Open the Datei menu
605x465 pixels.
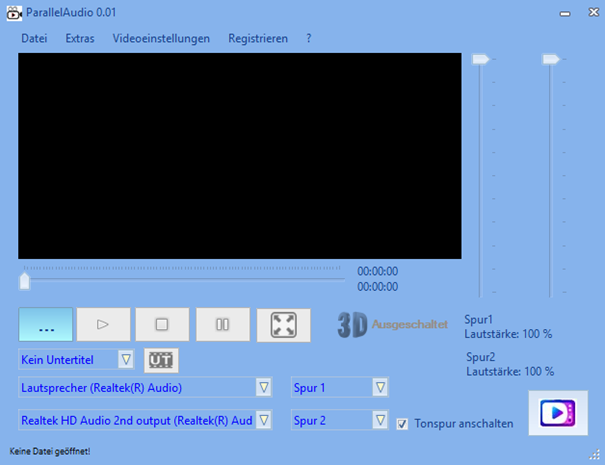pos(34,39)
